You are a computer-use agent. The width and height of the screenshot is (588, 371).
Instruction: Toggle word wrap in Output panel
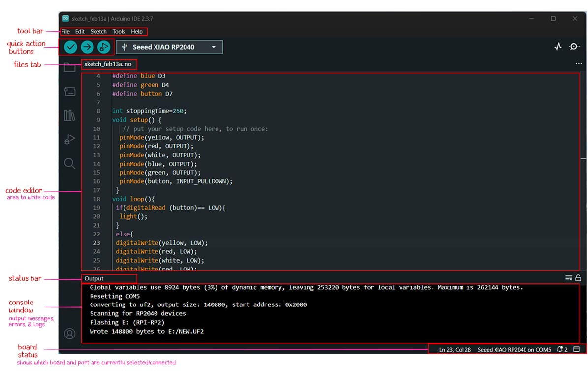tap(568, 278)
